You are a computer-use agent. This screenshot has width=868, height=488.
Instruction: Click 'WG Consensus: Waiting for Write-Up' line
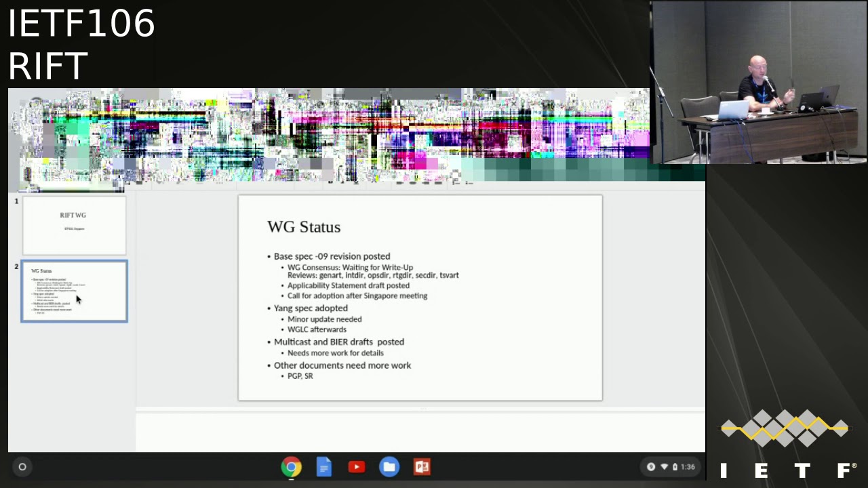click(350, 267)
